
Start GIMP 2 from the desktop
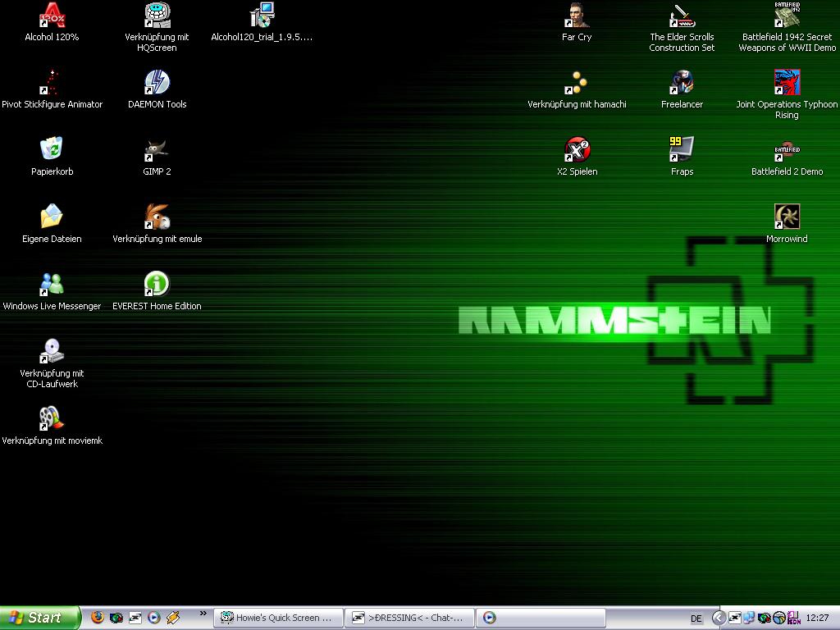(x=157, y=157)
